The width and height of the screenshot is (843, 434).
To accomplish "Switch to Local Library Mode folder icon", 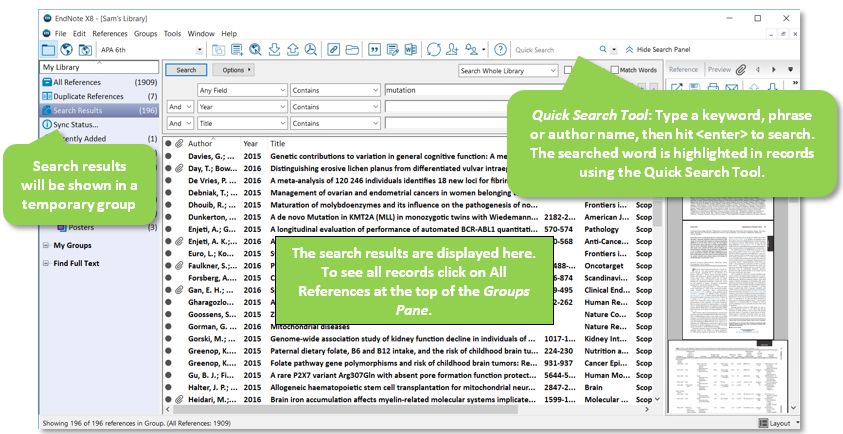I will (48, 50).
